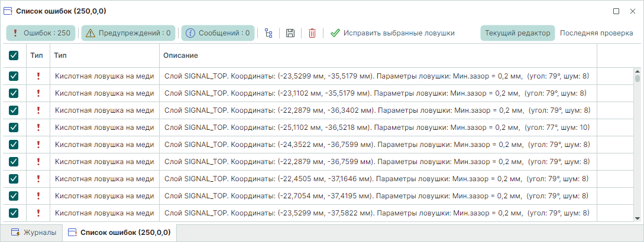The height and width of the screenshot is (242, 644).
Task: Click Кислотная ловушка на меди in row -24,3522 мм
Action: (x=104, y=145)
